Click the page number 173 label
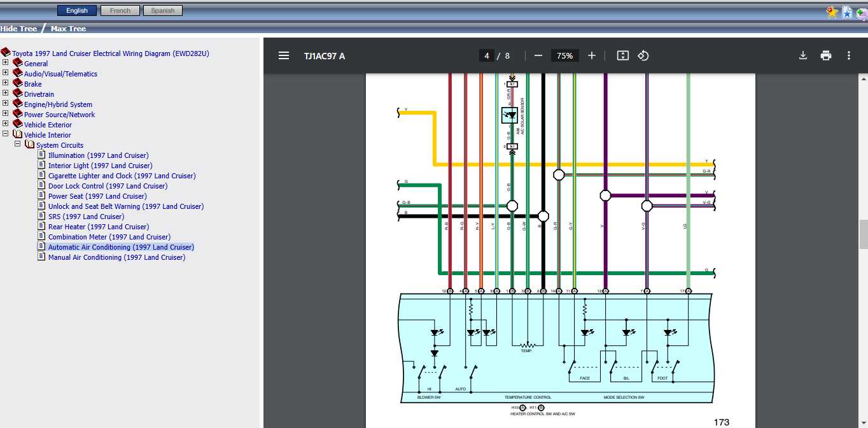This screenshot has width=868, height=428. [x=722, y=422]
